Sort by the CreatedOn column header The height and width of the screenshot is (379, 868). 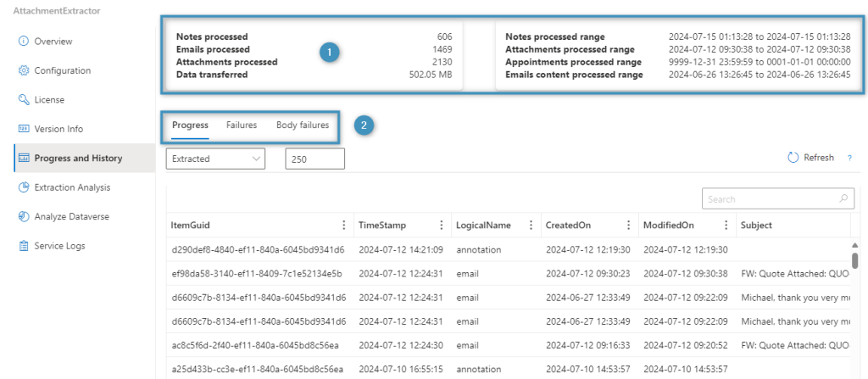click(x=568, y=226)
